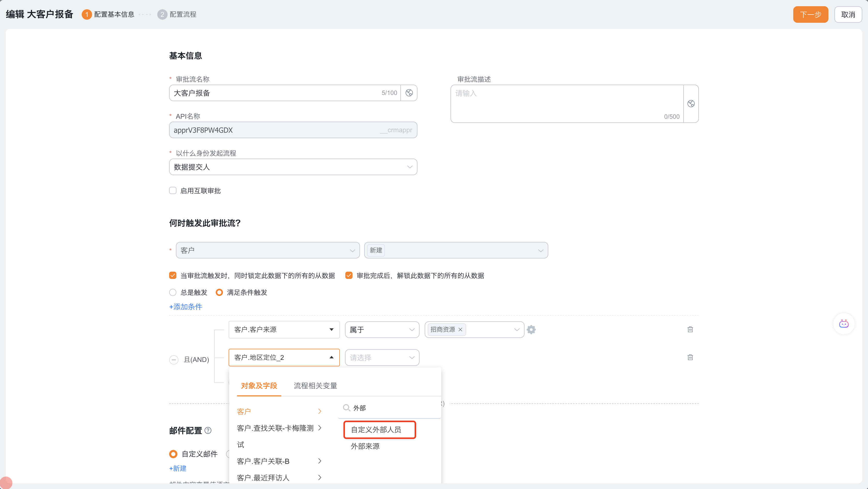Choose 外部来源 from field list

(365, 446)
